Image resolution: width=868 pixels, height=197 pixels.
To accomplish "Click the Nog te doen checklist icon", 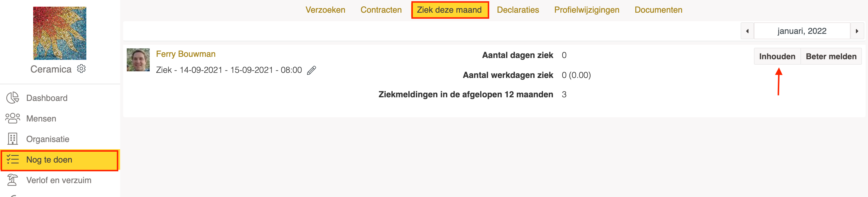I will point(13,160).
